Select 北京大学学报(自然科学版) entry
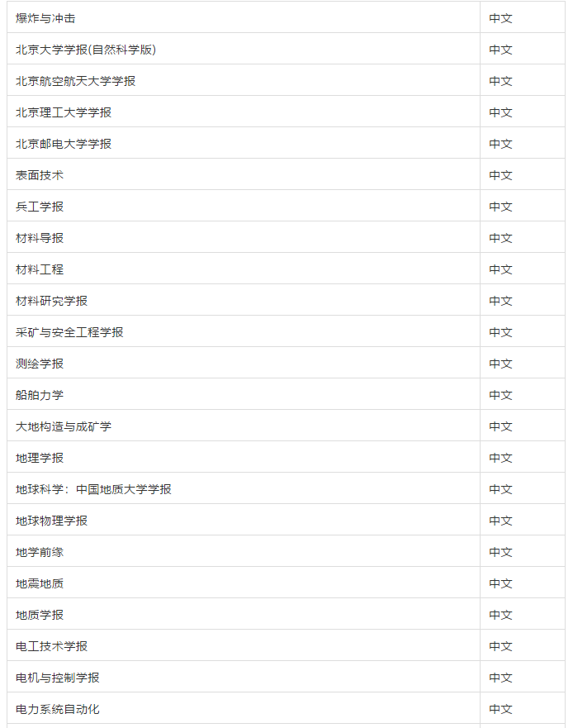The image size is (573, 728). (x=86, y=50)
